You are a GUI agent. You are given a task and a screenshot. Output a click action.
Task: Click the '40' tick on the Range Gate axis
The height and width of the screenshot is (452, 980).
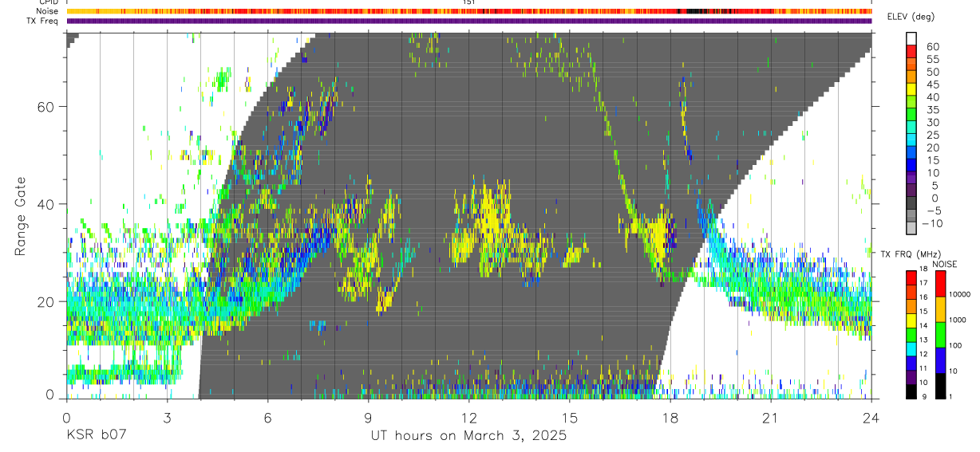pyautogui.click(x=45, y=204)
